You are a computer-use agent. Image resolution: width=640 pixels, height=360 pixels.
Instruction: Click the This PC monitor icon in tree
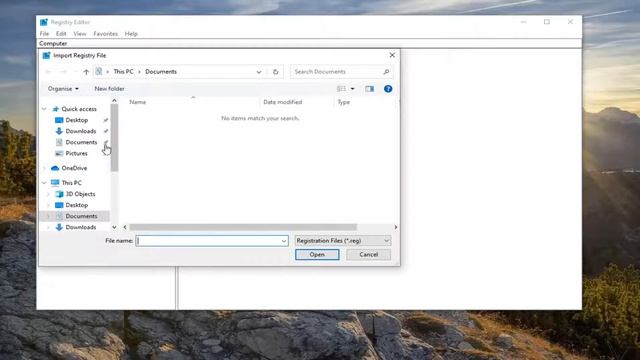[55, 183]
